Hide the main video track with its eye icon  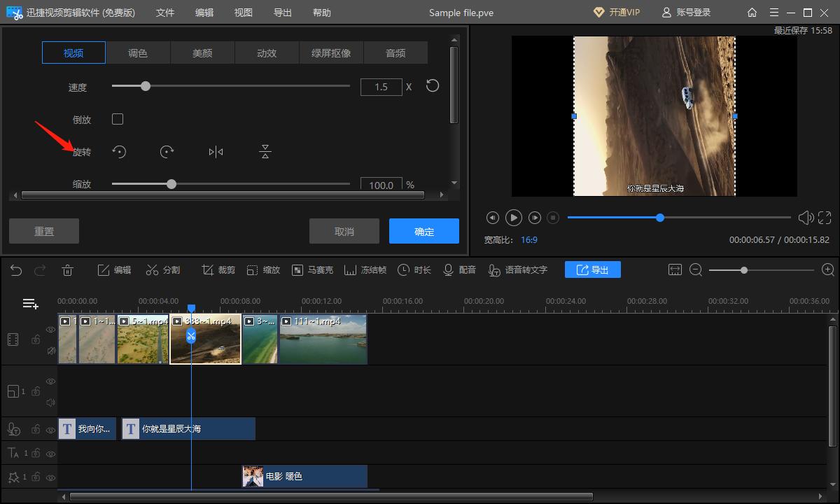50,330
